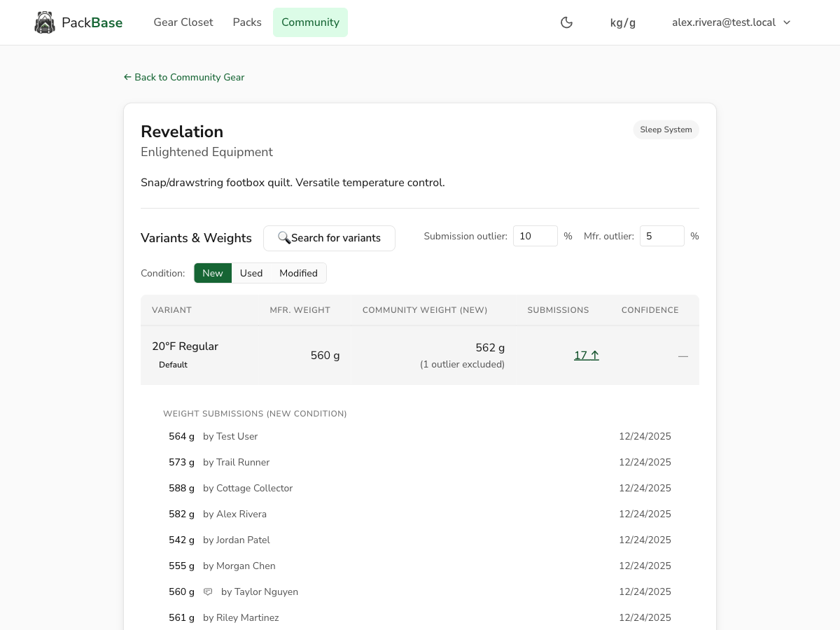Open the Packs section
This screenshot has height=630, width=840.
pyautogui.click(x=246, y=22)
